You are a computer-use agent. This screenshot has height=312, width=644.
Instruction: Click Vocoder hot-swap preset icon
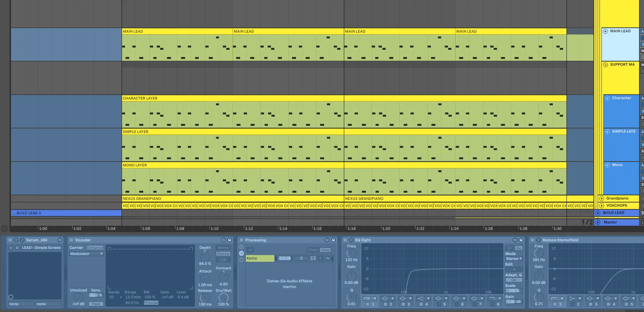pyautogui.click(x=223, y=240)
